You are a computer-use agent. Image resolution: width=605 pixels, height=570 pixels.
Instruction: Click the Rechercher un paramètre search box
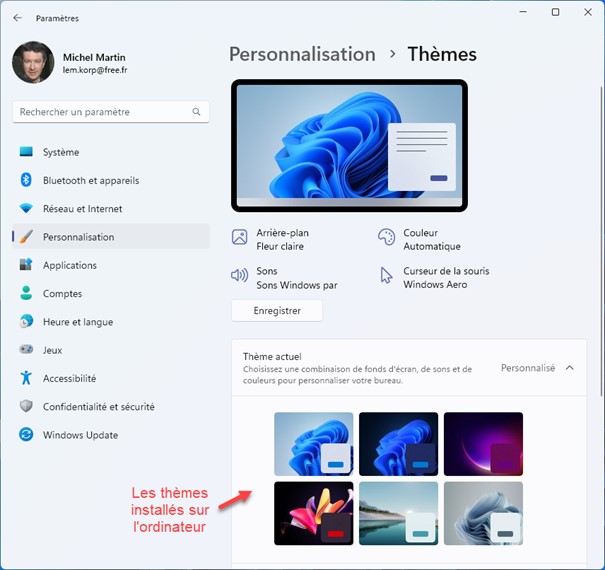(105, 112)
